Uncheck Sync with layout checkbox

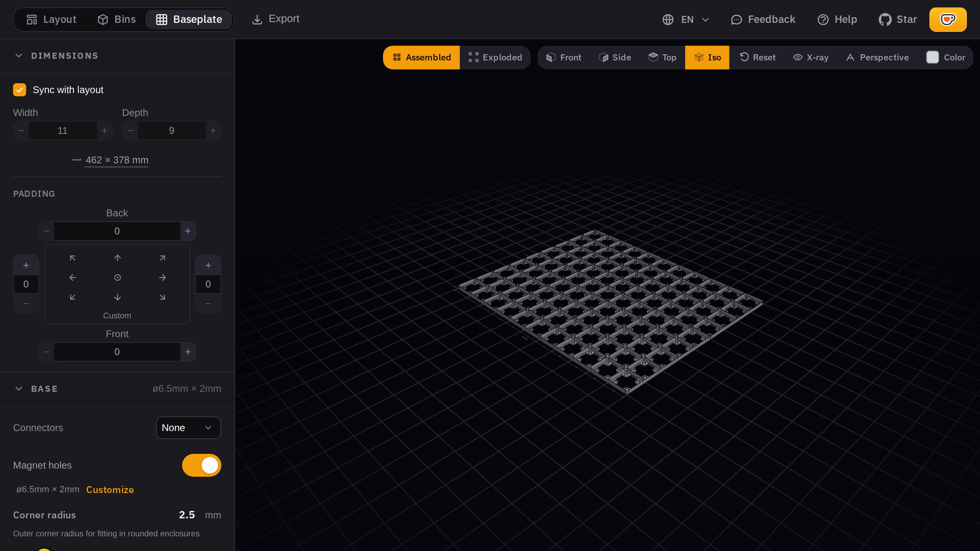pos(20,90)
